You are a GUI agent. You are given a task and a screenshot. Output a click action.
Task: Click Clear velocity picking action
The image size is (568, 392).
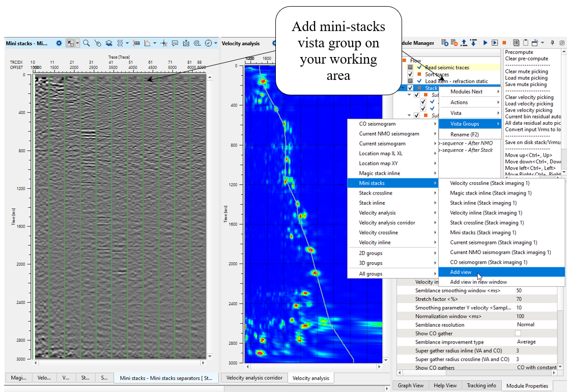coord(529,97)
